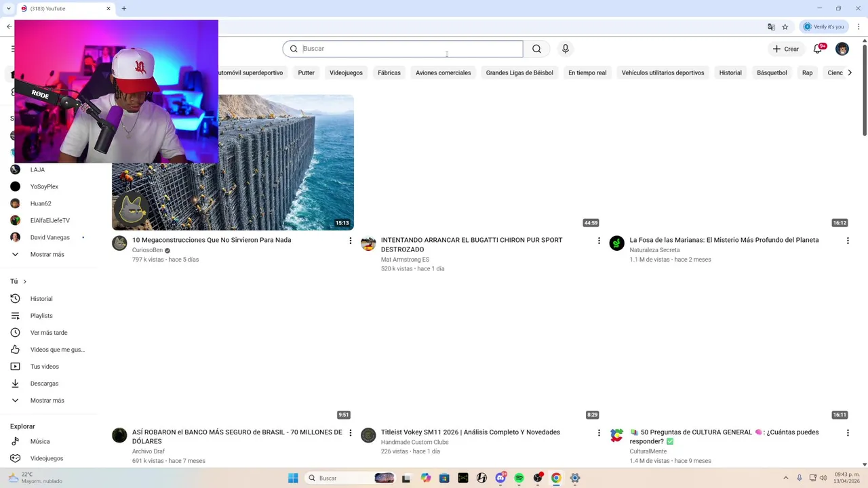Click the translate page icon
Image resolution: width=868 pixels, height=488 pixels.
[x=771, y=27]
